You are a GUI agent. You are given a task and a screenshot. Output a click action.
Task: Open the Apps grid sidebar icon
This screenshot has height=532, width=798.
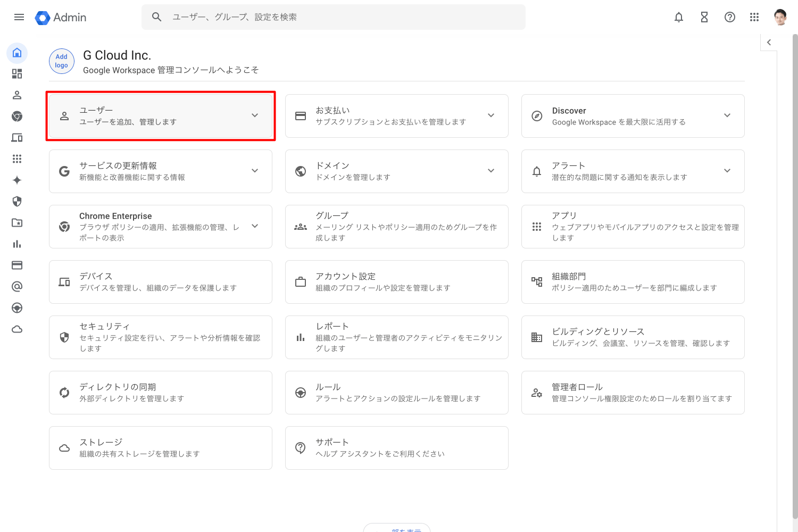click(x=17, y=159)
